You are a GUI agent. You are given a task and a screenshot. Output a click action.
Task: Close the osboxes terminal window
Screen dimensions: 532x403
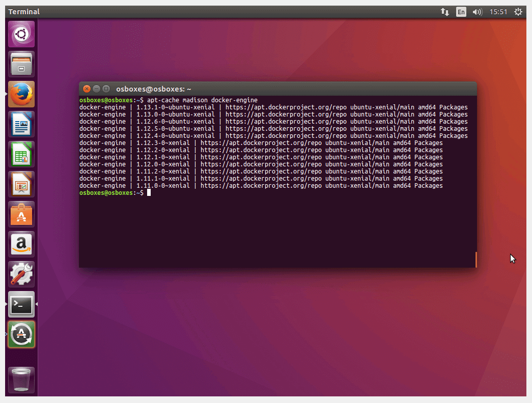(x=87, y=89)
